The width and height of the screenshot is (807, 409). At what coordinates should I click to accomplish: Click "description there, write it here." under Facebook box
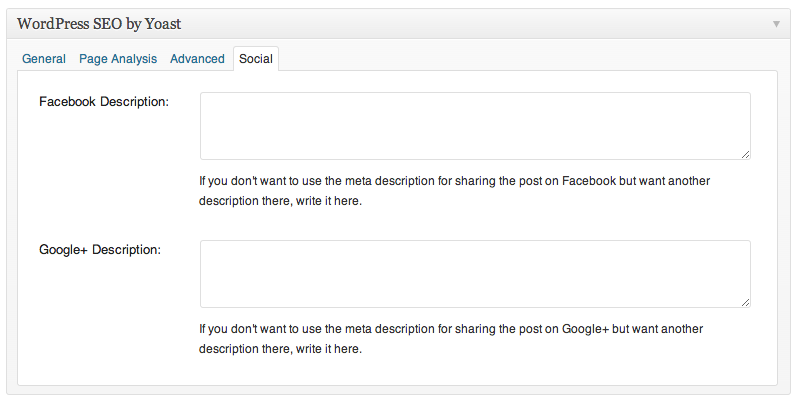click(280, 201)
